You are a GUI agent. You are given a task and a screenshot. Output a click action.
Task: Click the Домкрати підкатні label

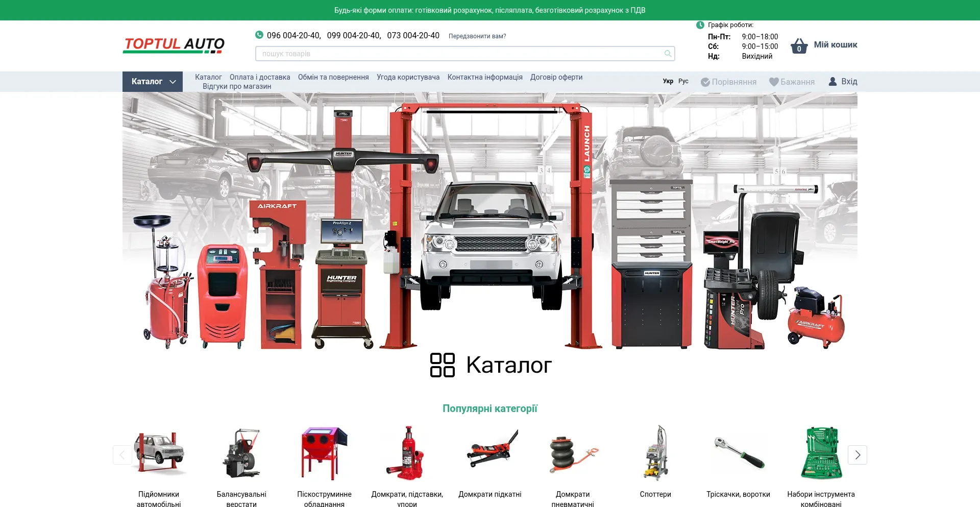[x=490, y=494]
